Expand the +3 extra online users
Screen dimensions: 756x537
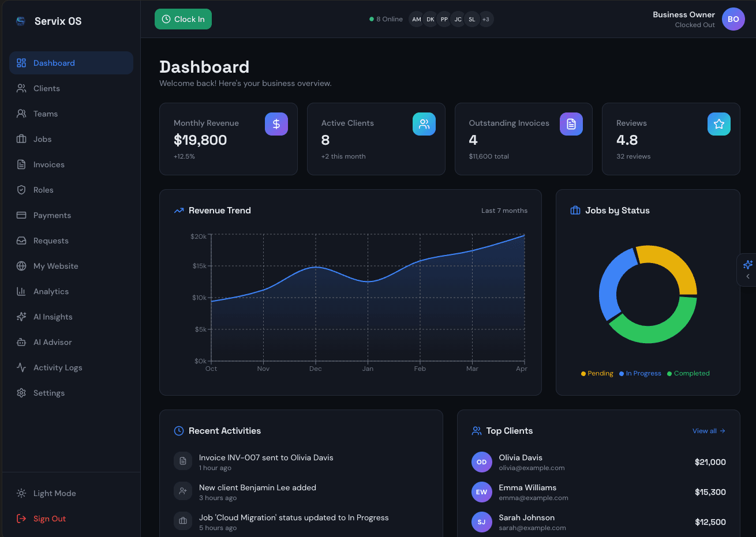pos(486,19)
